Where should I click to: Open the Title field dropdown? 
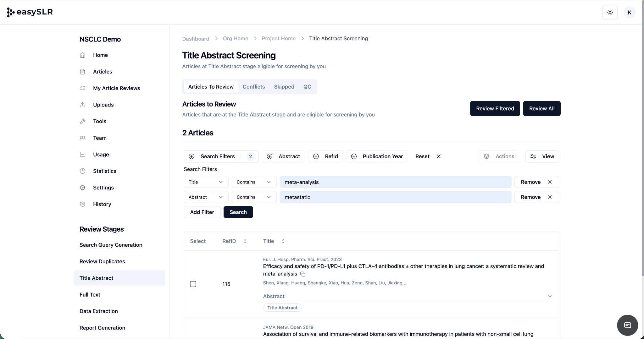(206, 182)
